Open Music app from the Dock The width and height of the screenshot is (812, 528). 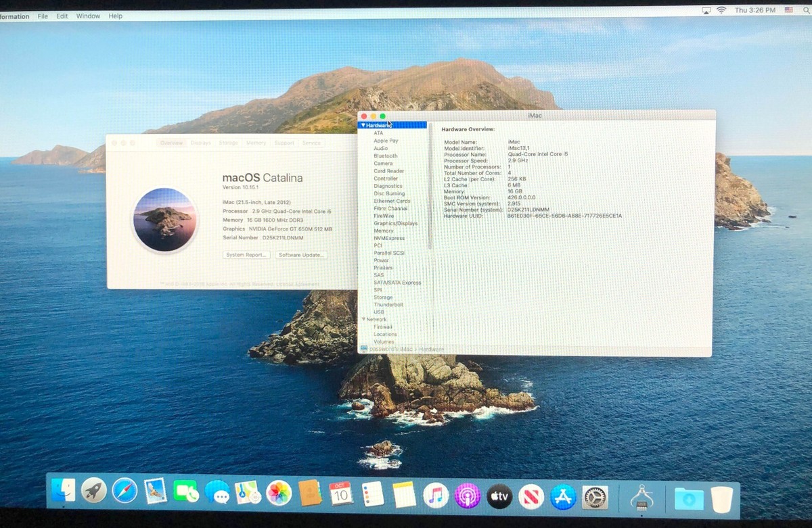[436, 496]
